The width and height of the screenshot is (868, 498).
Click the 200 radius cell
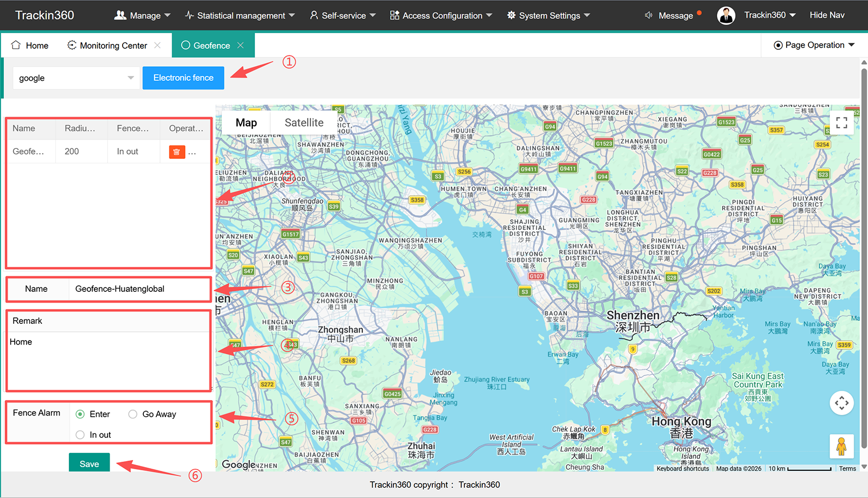click(81, 151)
